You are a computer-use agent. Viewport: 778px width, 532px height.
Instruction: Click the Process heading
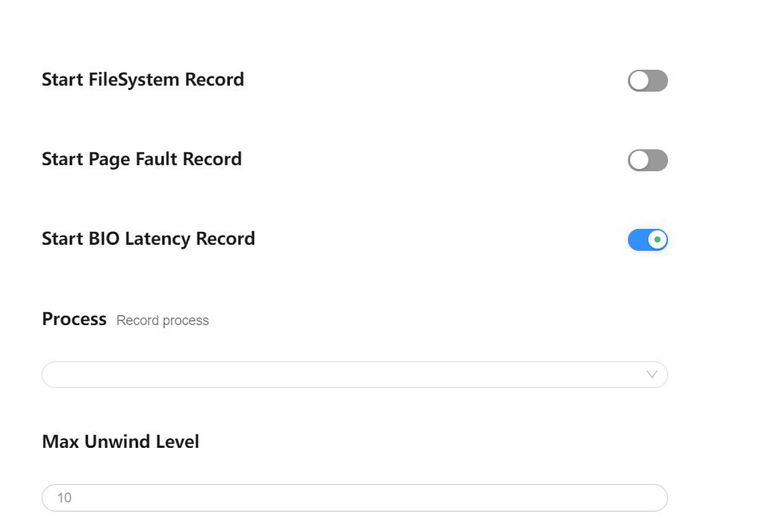74,319
